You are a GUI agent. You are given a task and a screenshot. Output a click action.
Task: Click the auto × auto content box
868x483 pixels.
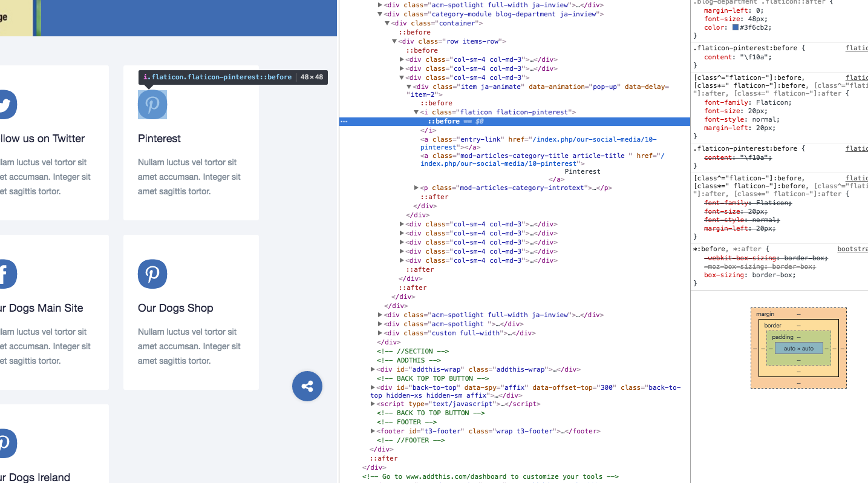coord(798,349)
